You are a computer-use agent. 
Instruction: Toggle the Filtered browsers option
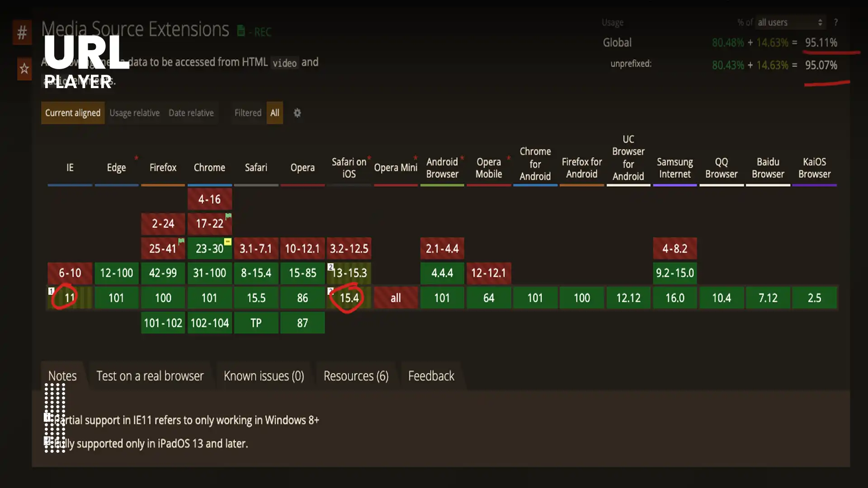[248, 113]
